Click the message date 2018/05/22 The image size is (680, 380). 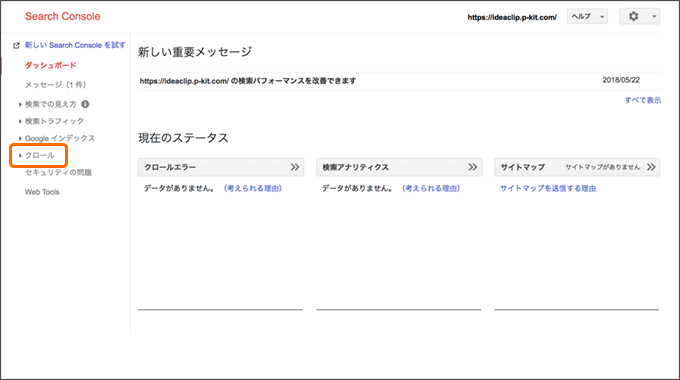[x=621, y=80]
